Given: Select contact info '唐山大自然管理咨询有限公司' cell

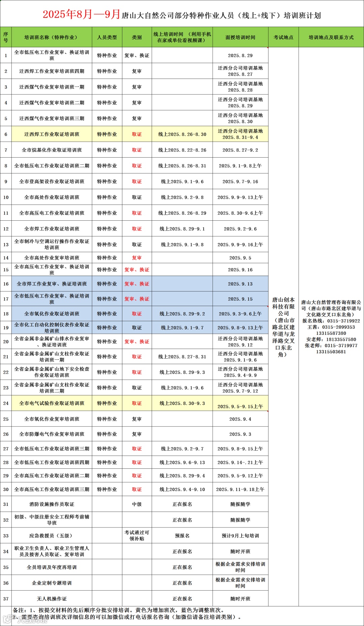Looking at the screenshot, I should click(x=331, y=327).
